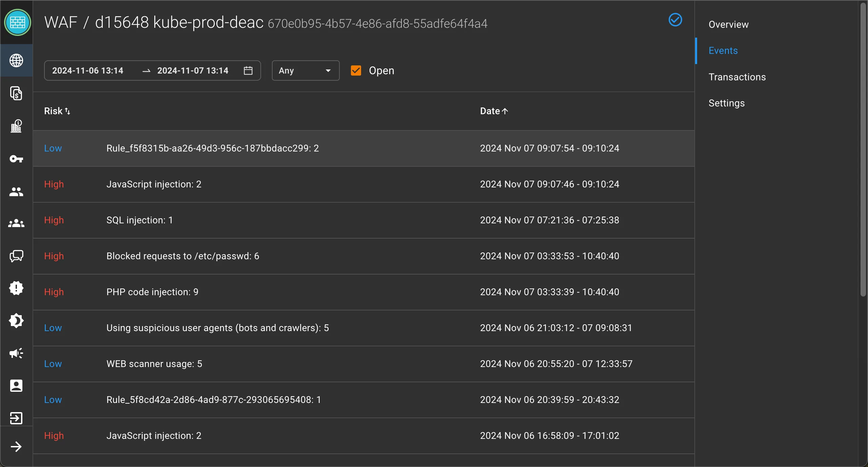Go to the Overview tab
The image size is (868, 467).
click(728, 24)
